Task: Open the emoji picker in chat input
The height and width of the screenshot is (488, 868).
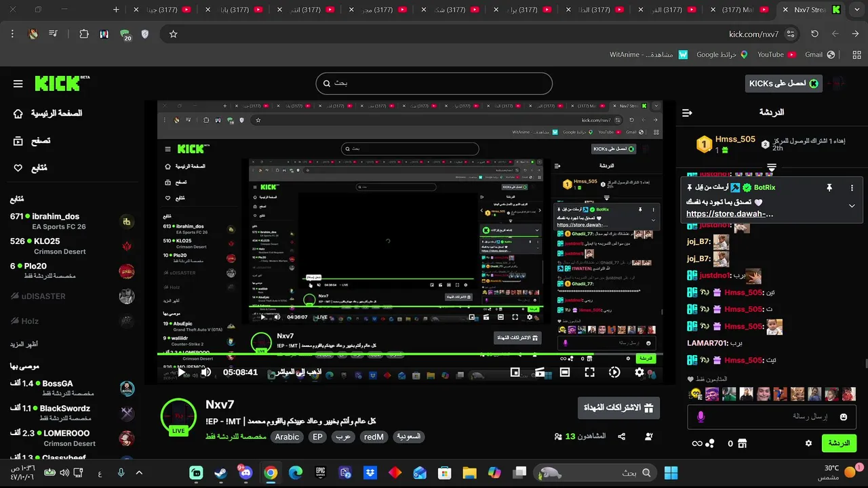Action: [x=844, y=417]
